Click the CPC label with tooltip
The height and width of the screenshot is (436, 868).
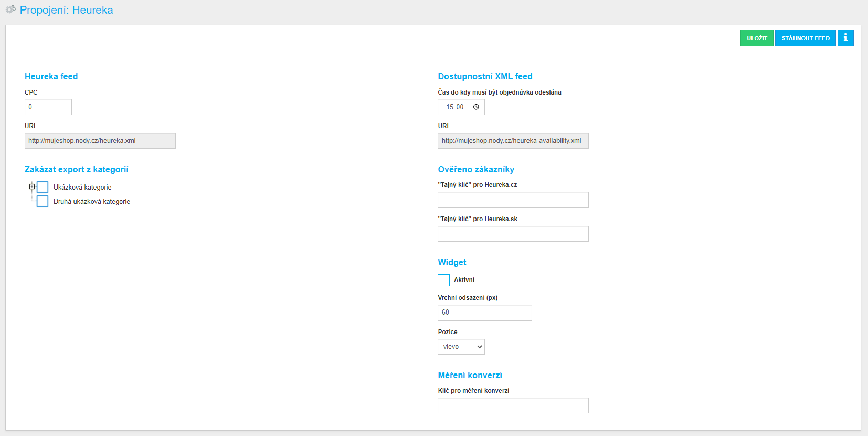pyautogui.click(x=31, y=92)
